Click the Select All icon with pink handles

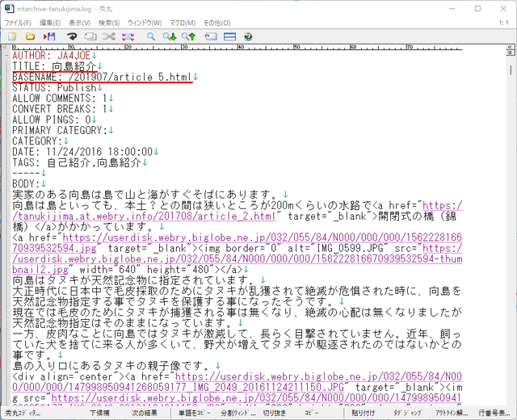coord(128,36)
